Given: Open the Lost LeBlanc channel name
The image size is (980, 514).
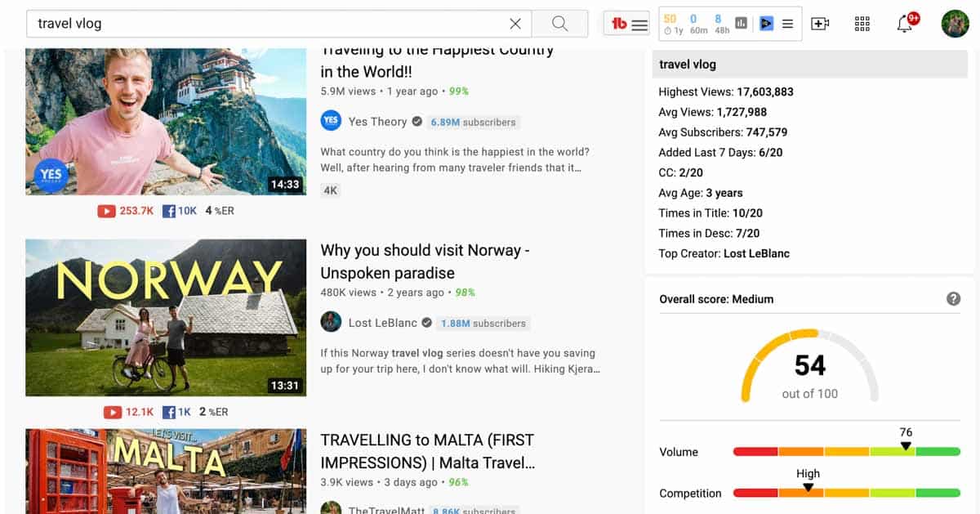Looking at the screenshot, I should pyautogui.click(x=382, y=323).
